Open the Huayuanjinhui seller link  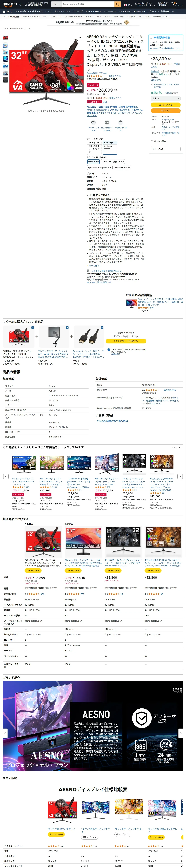point(168,119)
